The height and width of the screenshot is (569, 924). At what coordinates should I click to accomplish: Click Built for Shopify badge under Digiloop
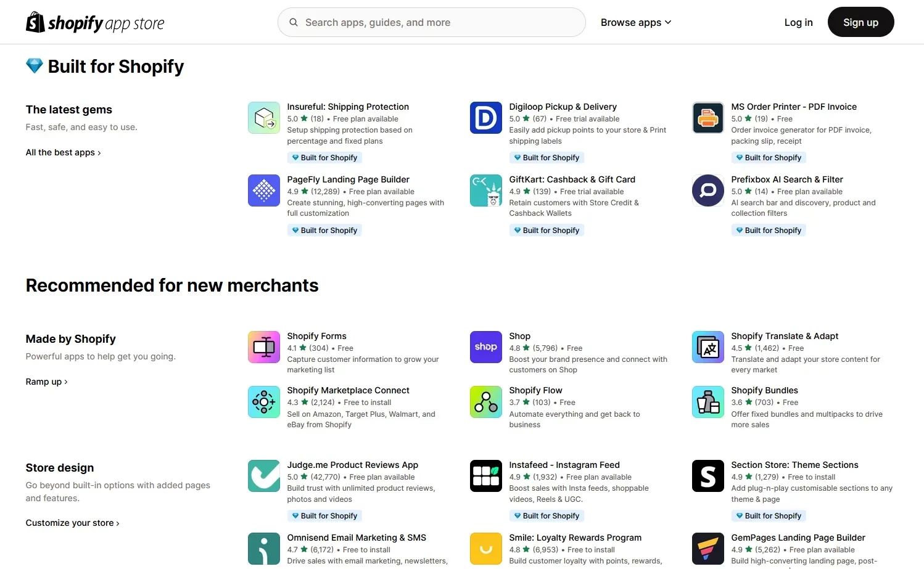(547, 158)
